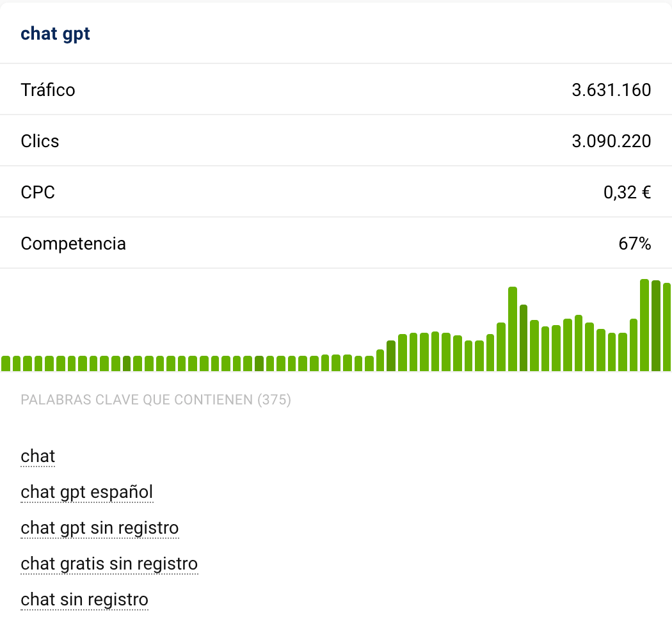Select the CPC value 0,32 €
Viewport: 672px width, 622px height.
tap(627, 192)
